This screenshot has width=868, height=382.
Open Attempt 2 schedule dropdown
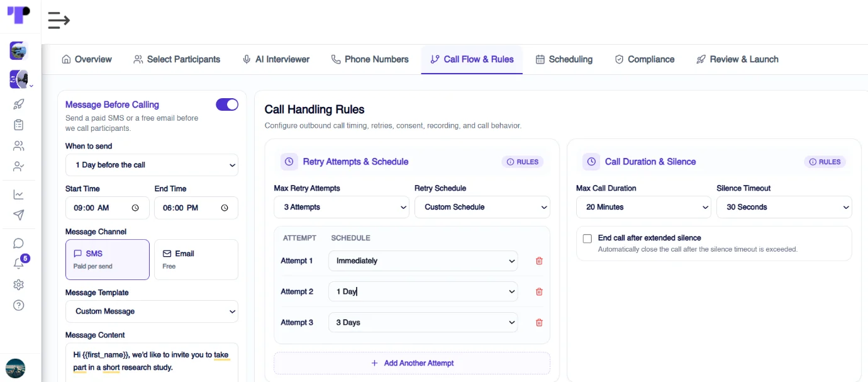[x=423, y=291]
